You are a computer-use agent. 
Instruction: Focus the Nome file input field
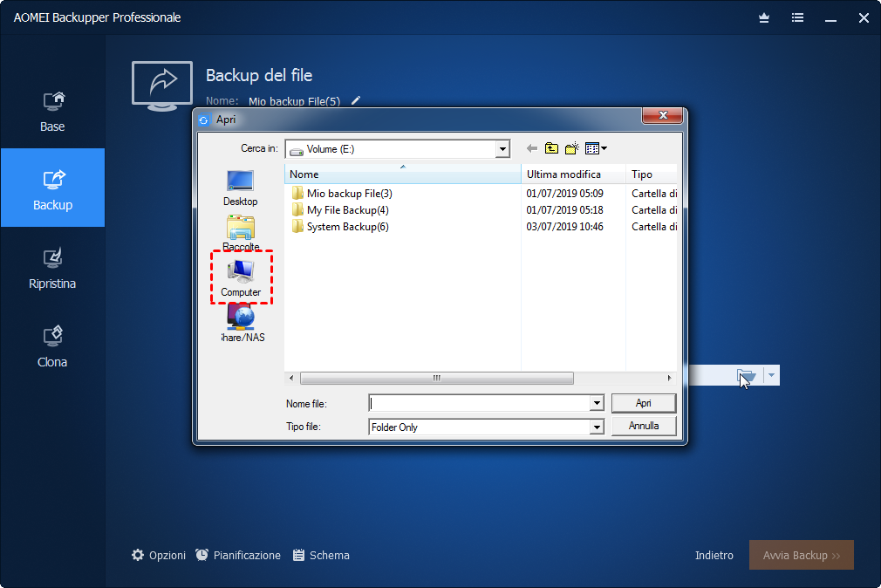click(x=479, y=403)
